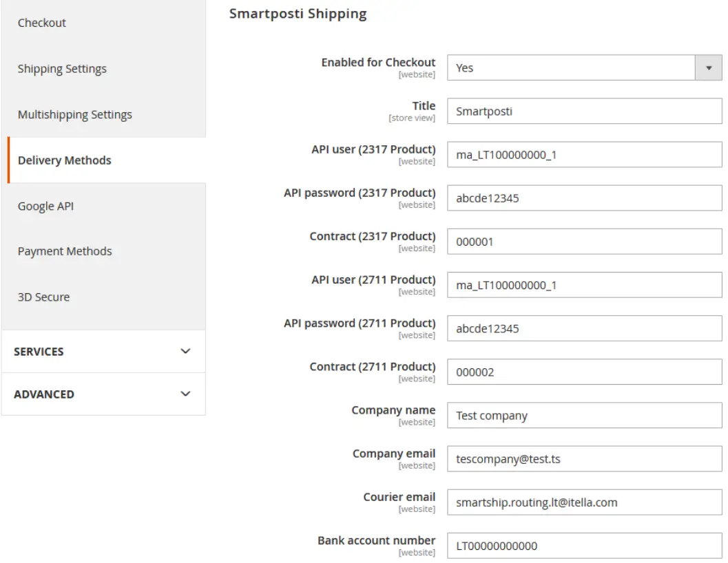Expand the SERVICES group
The image size is (728, 563).
coord(103,351)
